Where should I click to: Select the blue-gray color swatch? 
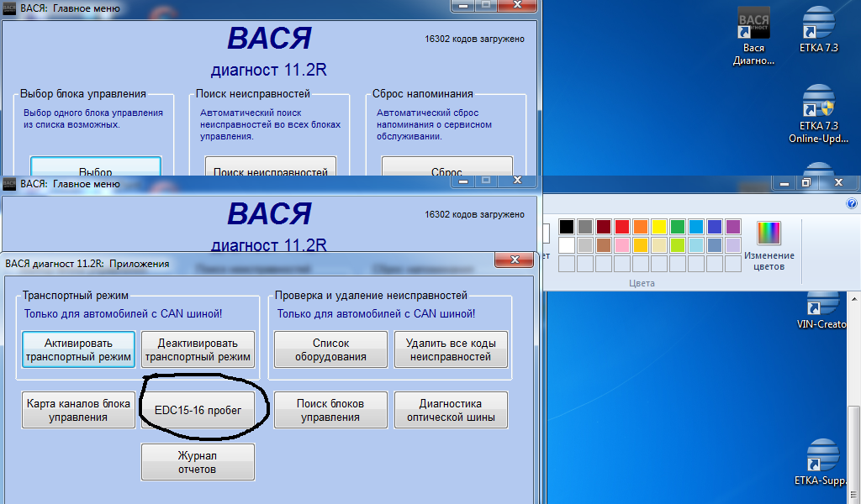[x=715, y=245]
